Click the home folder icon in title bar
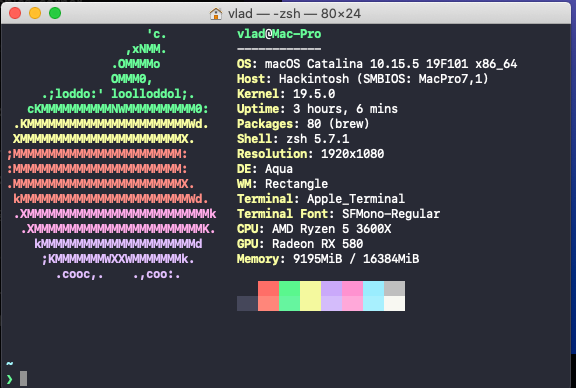This screenshot has width=576, height=388. (x=216, y=14)
